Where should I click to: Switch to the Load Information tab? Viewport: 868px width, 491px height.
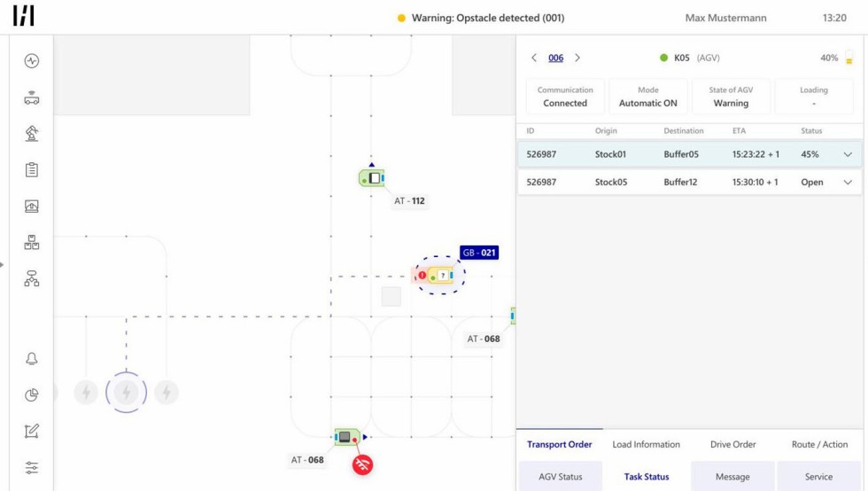(x=646, y=445)
